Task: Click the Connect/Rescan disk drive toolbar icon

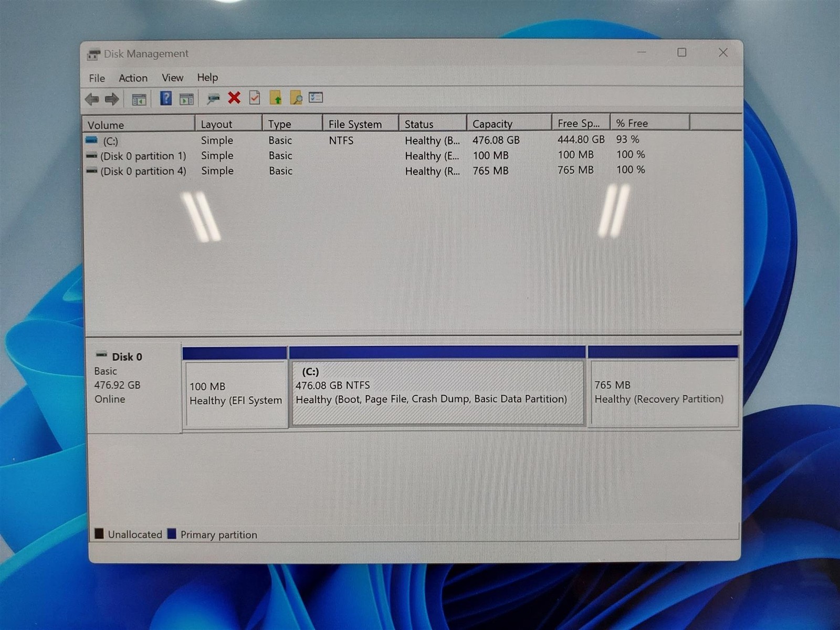Action: pyautogui.click(x=213, y=98)
